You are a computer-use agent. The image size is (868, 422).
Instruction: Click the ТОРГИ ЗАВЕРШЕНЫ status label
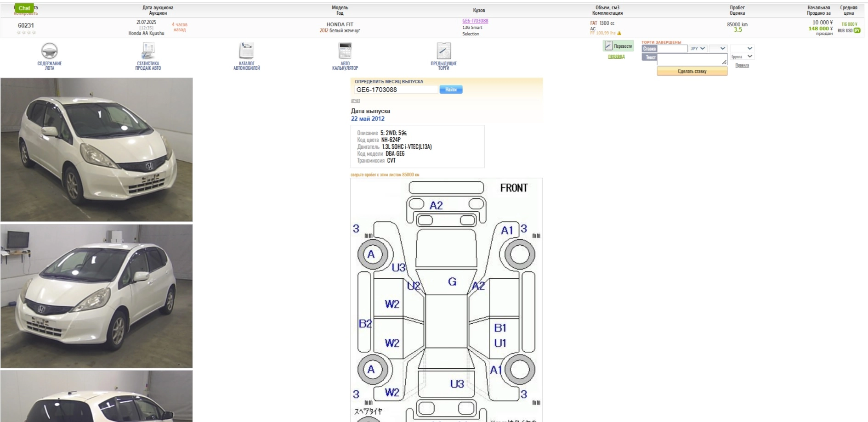661,42
